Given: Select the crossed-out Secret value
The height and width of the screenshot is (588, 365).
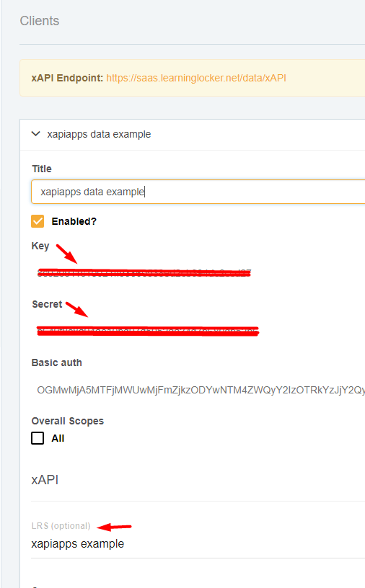Looking at the screenshot, I should [148, 331].
